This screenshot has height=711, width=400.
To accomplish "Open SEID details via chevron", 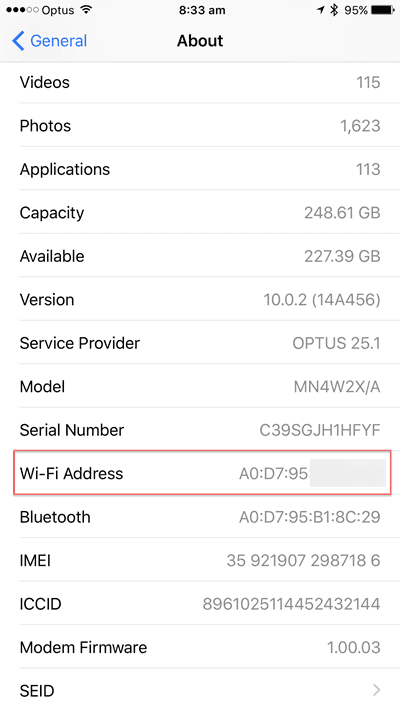I will pyautogui.click(x=376, y=690).
